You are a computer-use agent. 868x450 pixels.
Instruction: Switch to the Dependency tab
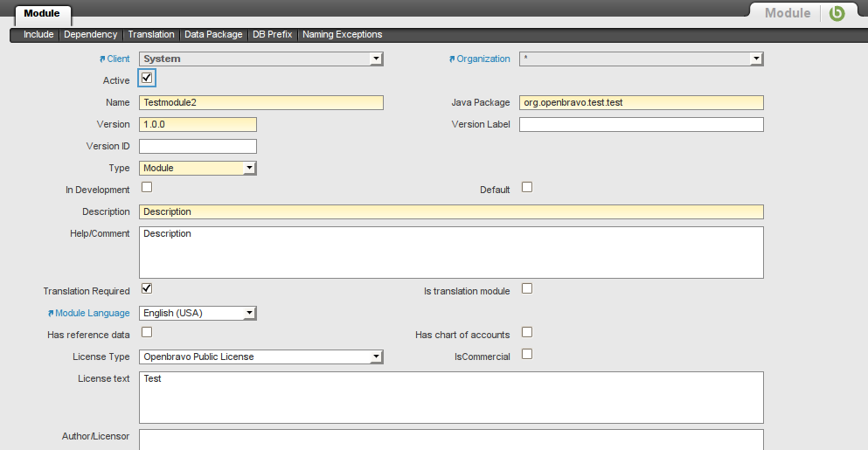tap(90, 35)
